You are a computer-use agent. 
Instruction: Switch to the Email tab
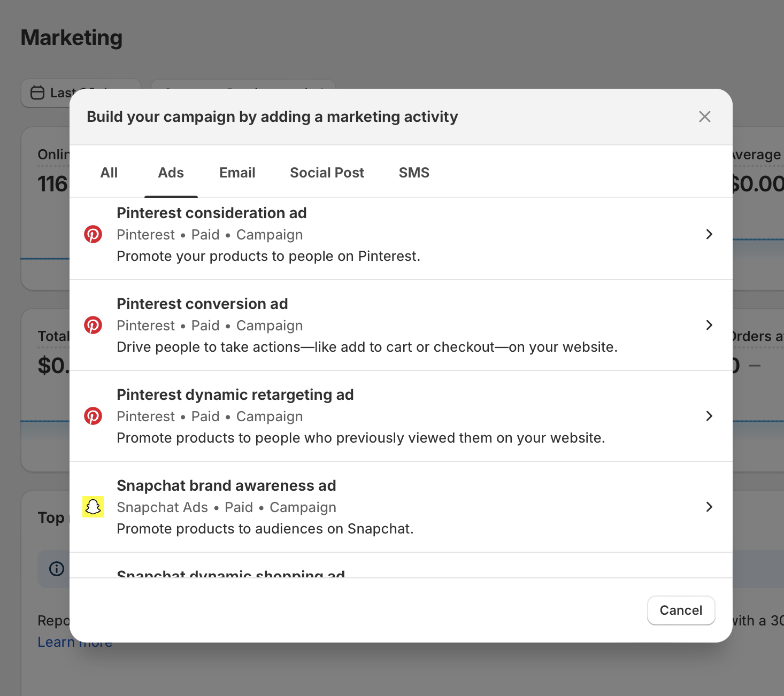click(237, 173)
